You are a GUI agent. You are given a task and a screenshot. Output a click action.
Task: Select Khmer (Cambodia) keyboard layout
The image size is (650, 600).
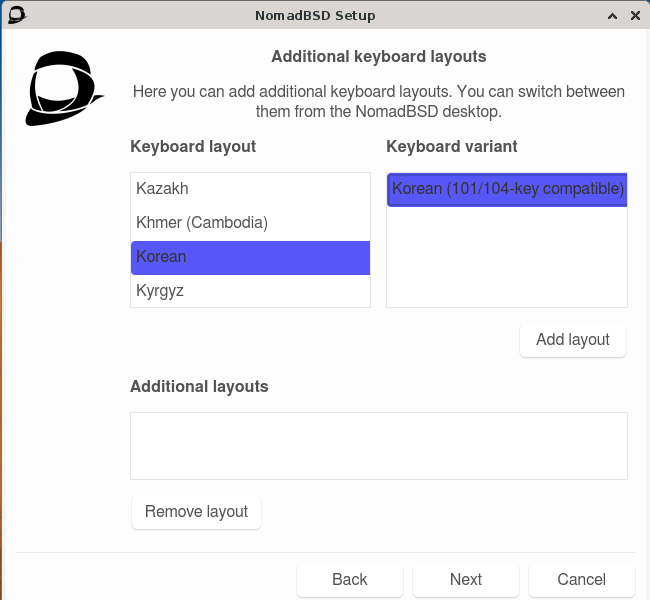coord(250,223)
